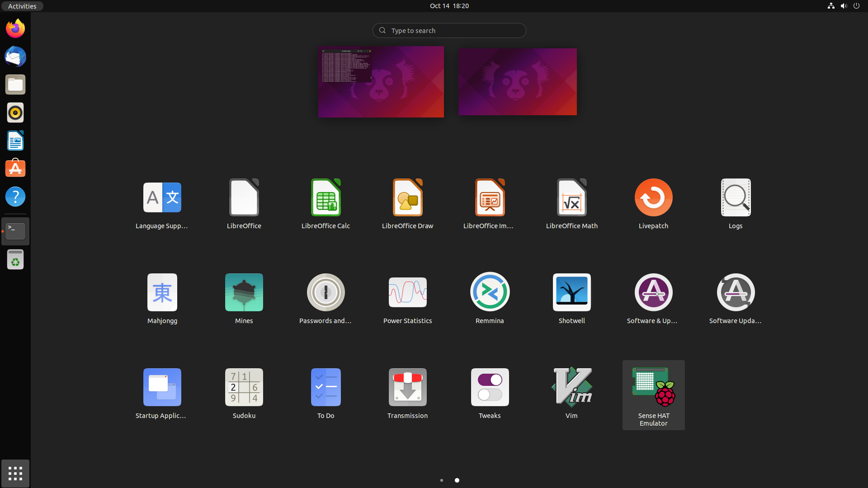Open LibreOffice Calc
Screen dimensions: 868x488
coord(326,204)
